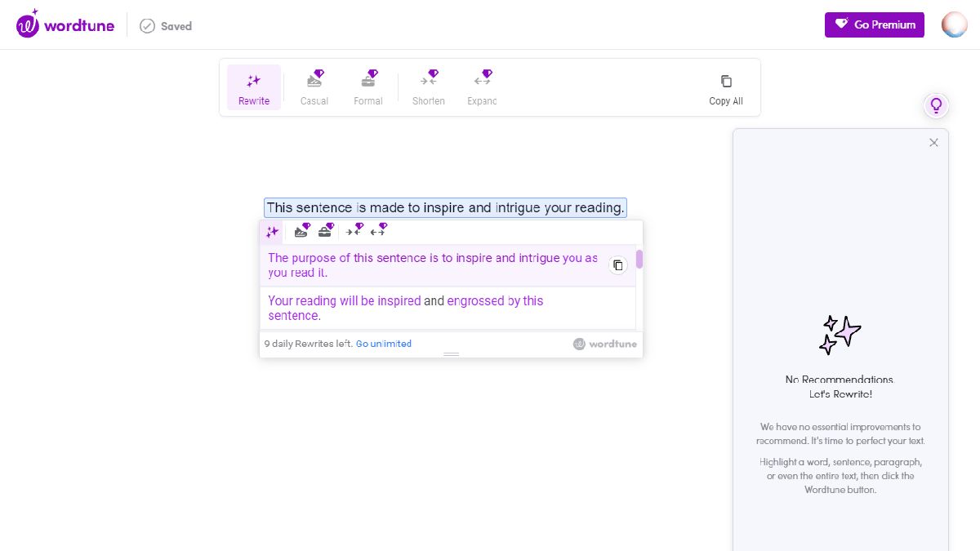Click the shorten arrows icon in popup
The image size is (980, 551).
tap(354, 231)
